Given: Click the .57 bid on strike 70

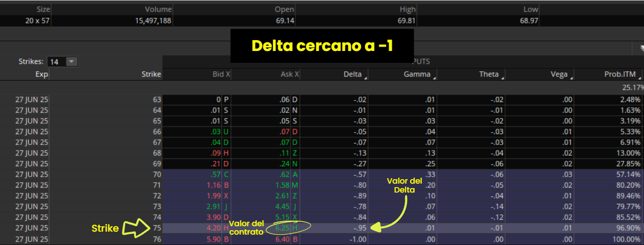Looking at the screenshot, I should click(215, 174).
